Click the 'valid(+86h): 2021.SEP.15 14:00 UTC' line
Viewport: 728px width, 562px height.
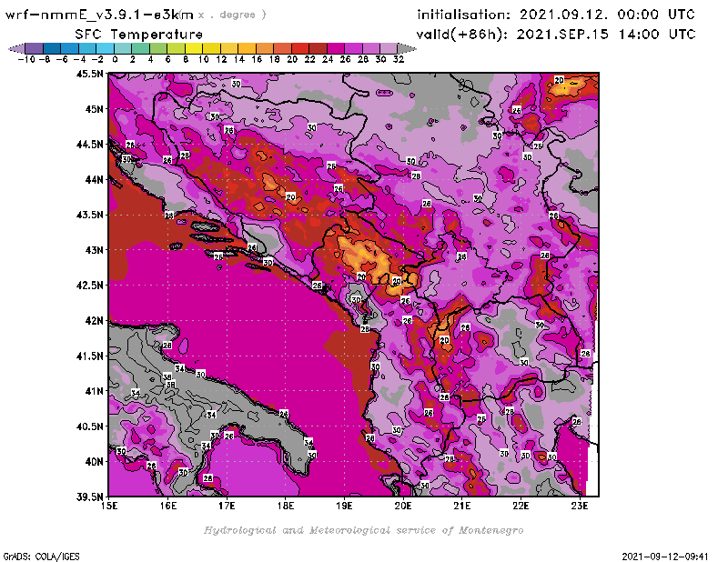(x=556, y=35)
